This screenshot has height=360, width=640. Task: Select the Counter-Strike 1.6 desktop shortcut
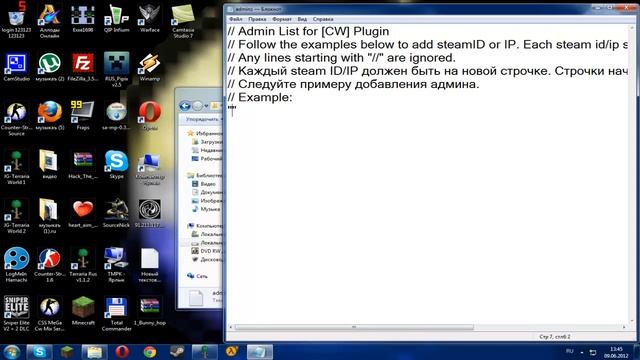(x=49, y=264)
